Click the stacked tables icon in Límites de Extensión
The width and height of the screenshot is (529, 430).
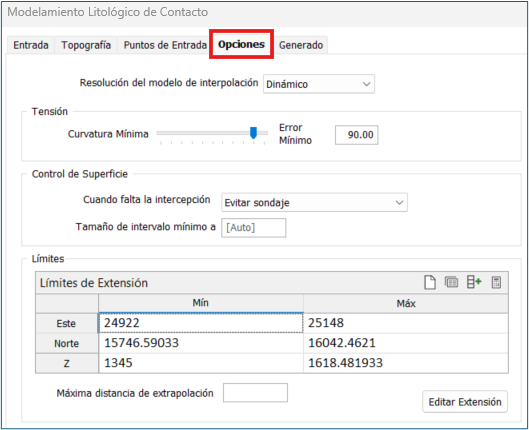(x=451, y=282)
